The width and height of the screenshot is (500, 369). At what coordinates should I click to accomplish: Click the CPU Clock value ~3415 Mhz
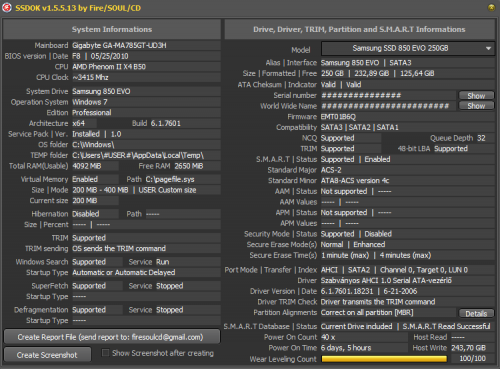click(90, 77)
